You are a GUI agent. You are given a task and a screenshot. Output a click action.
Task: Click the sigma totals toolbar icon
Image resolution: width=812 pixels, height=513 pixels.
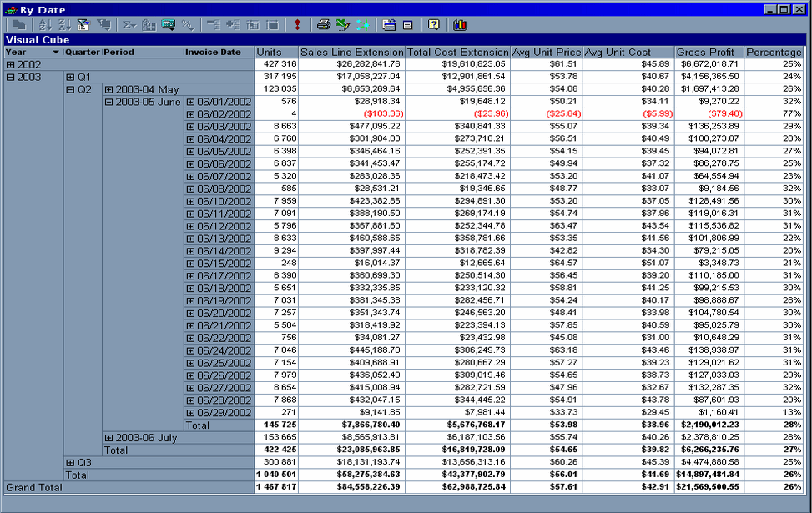(129, 25)
